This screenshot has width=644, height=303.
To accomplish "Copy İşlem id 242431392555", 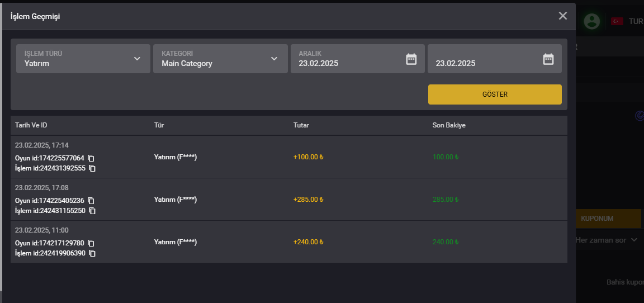I will pos(92,168).
